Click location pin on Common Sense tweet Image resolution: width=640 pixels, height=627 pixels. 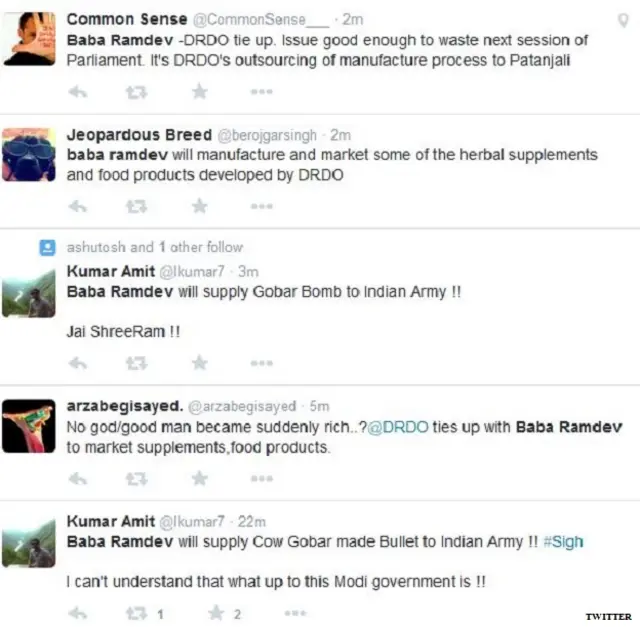pyautogui.click(x=623, y=20)
